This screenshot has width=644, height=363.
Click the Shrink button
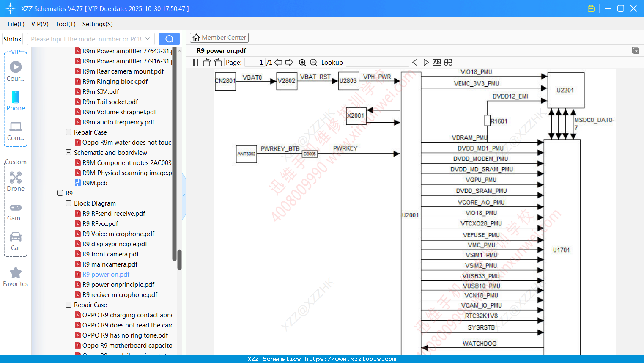[13, 39]
